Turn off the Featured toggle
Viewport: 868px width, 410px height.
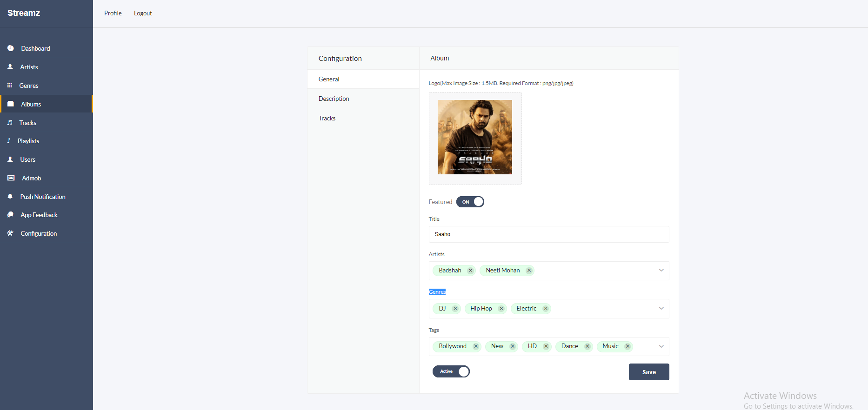click(470, 202)
